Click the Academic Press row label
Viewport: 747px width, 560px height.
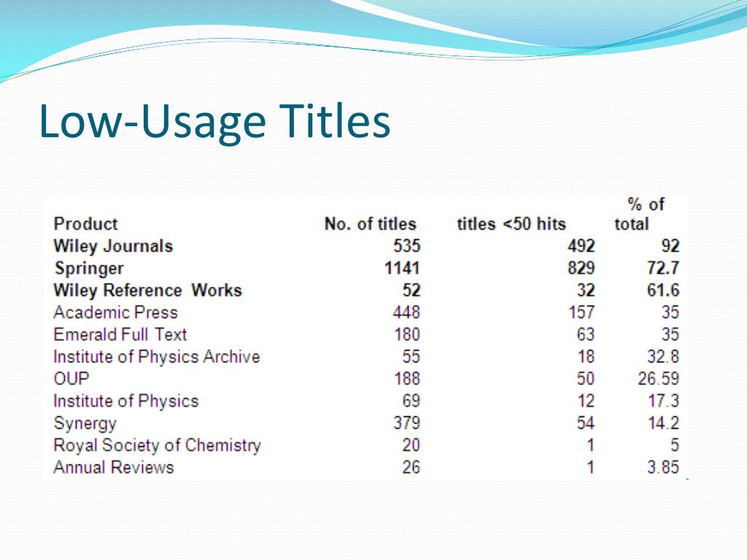(x=115, y=312)
